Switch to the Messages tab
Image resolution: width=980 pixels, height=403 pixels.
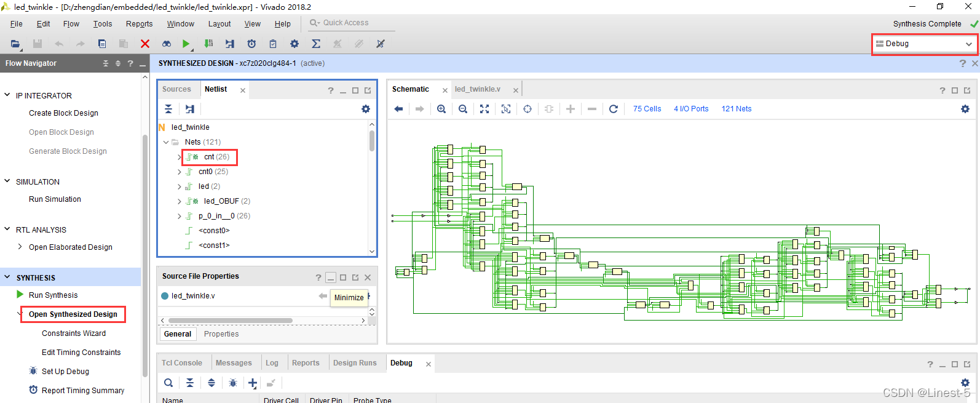pos(234,363)
